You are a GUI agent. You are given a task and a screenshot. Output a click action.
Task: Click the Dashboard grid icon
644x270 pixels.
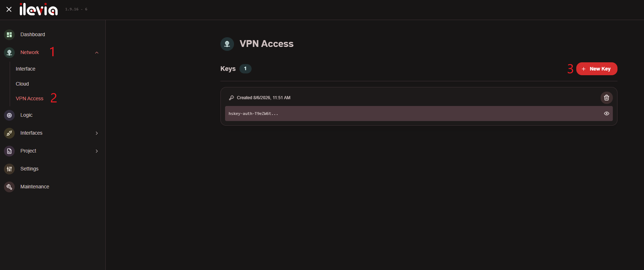tap(9, 35)
